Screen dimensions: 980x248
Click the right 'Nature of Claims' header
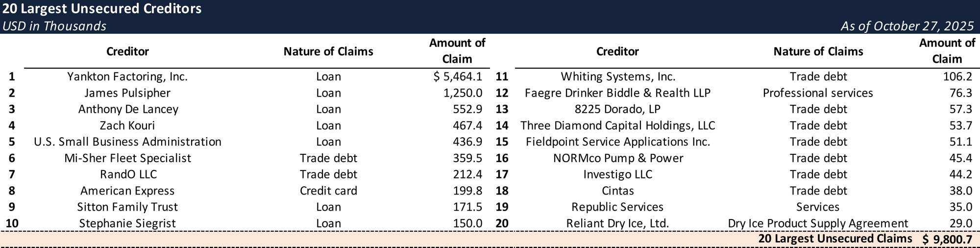click(818, 51)
